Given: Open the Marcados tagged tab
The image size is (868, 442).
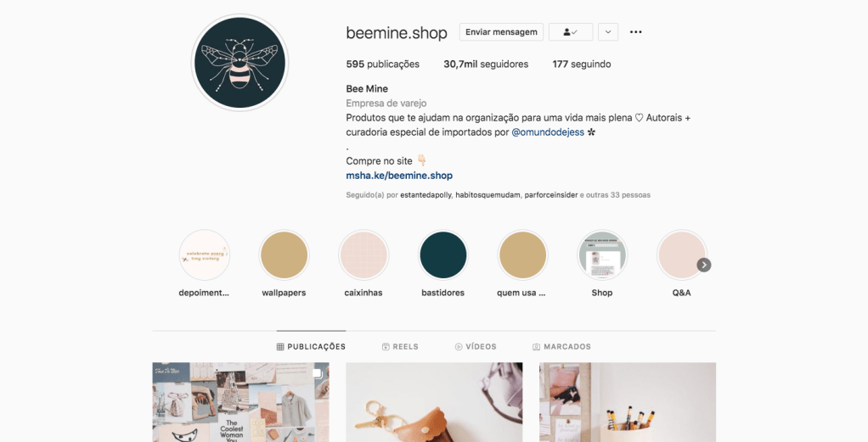Looking at the screenshot, I should (561, 347).
